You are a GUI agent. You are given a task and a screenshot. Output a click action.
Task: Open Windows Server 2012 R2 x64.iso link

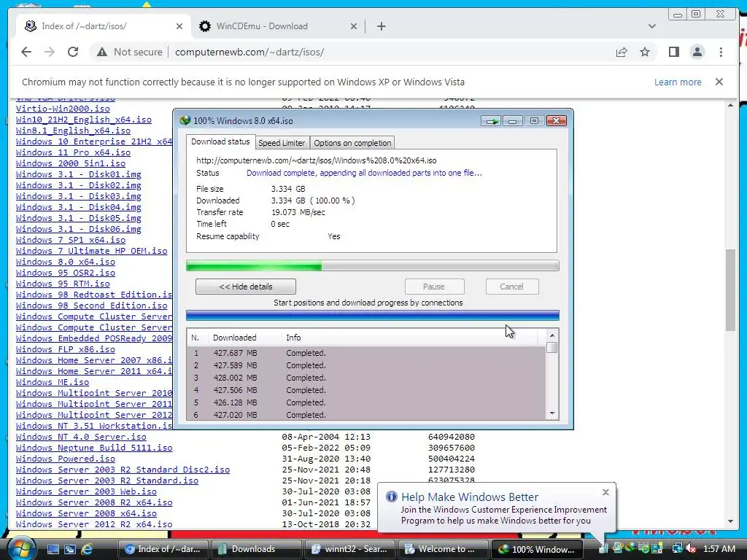pos(94,524)
